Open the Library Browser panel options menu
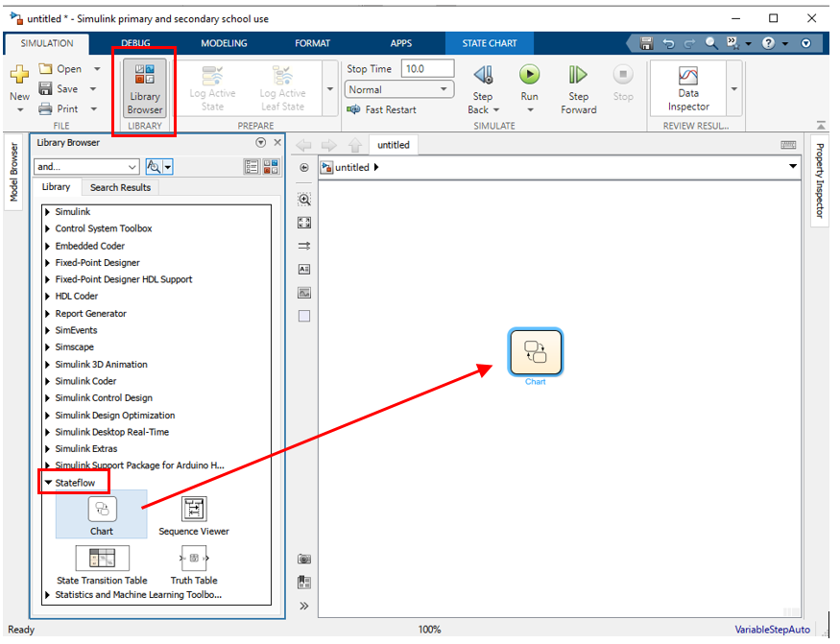 pos(261,142)
